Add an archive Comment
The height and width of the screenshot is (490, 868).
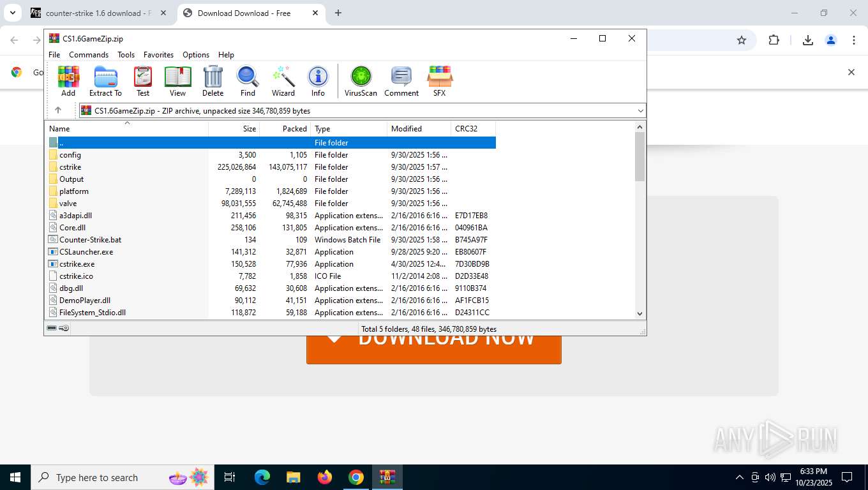click(401, 81)
